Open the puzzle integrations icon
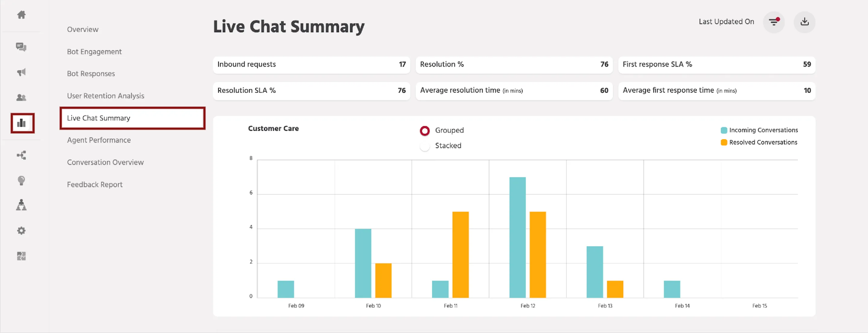868x333 pixels. click(21, 256)
